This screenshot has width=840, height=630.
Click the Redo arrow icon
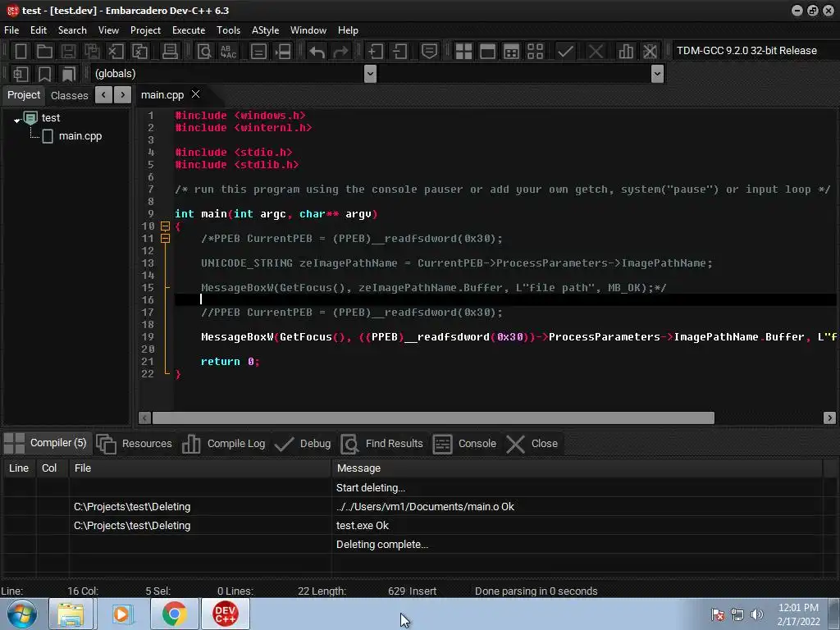(340, 52)
